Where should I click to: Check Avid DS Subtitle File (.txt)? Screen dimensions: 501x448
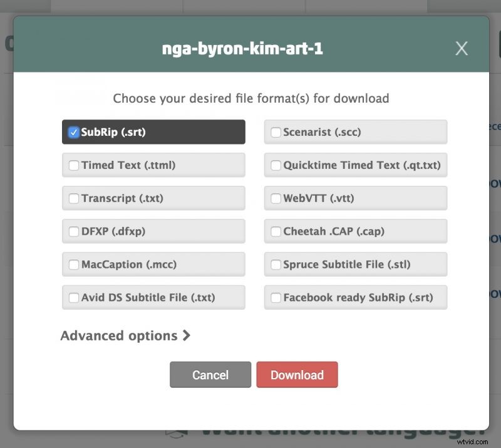coord(74,298)
